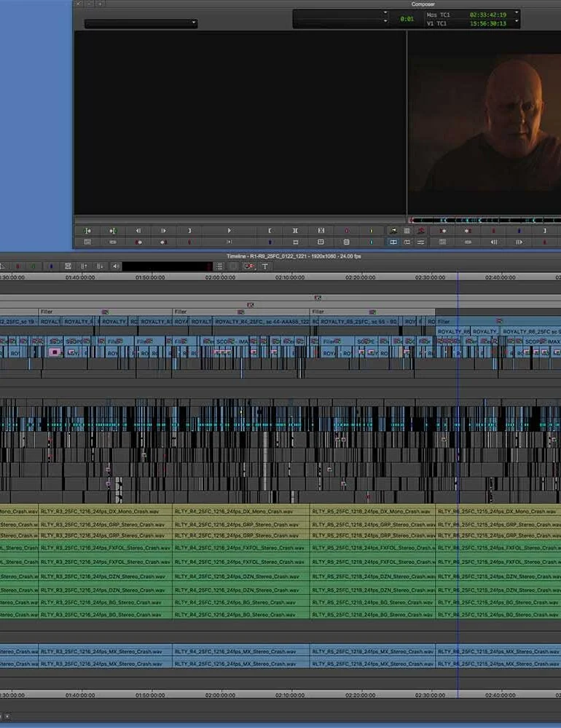
Task: Toggle the highlighted blue split-view button
Action: click(x=393, y=242)
